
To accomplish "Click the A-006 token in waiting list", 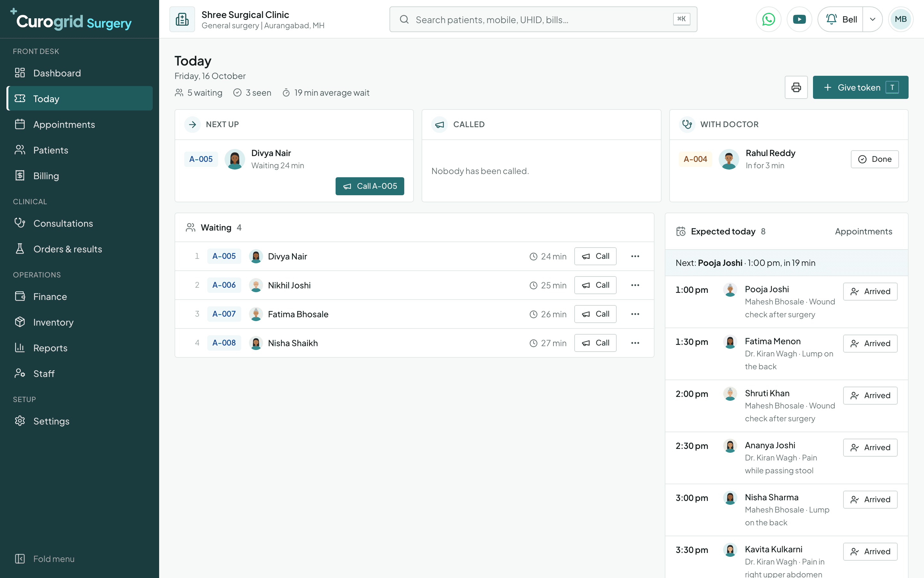I will click(x=224, y=285).
